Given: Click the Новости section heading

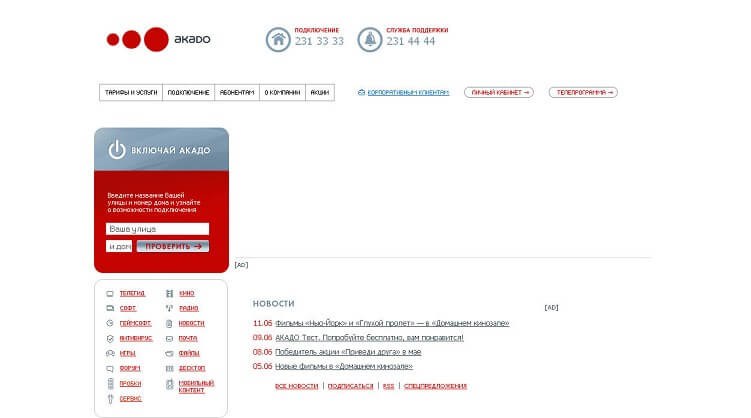Looking at the screenshot, I should point(273,304).
